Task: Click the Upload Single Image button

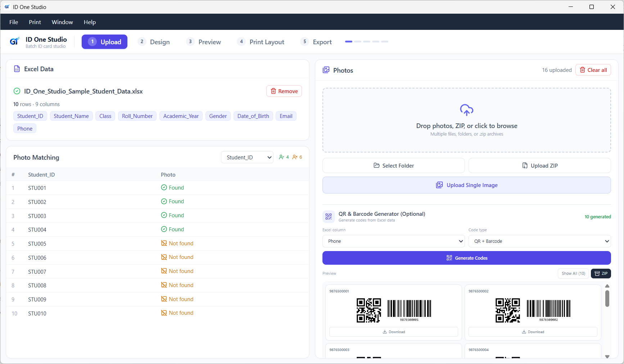Action: (467, 185)
